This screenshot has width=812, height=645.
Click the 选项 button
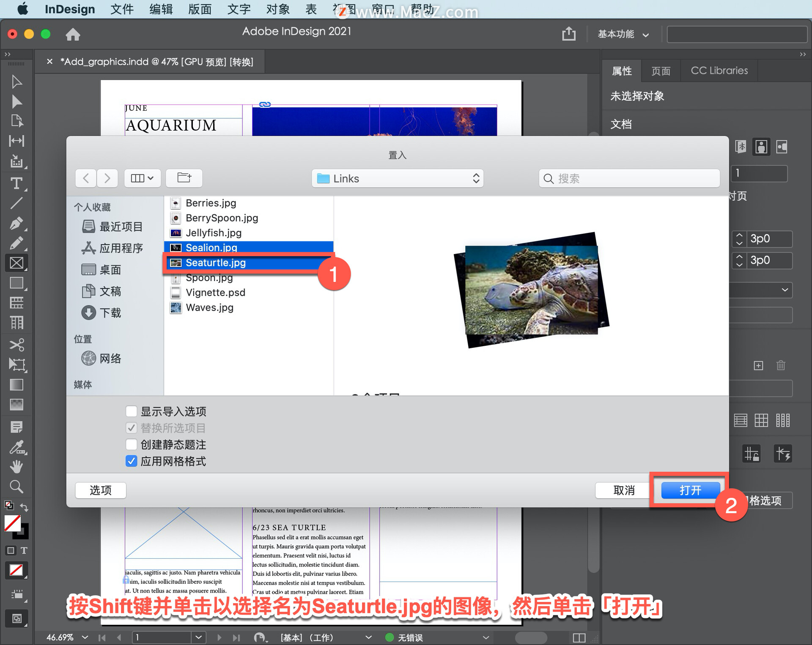101,490
